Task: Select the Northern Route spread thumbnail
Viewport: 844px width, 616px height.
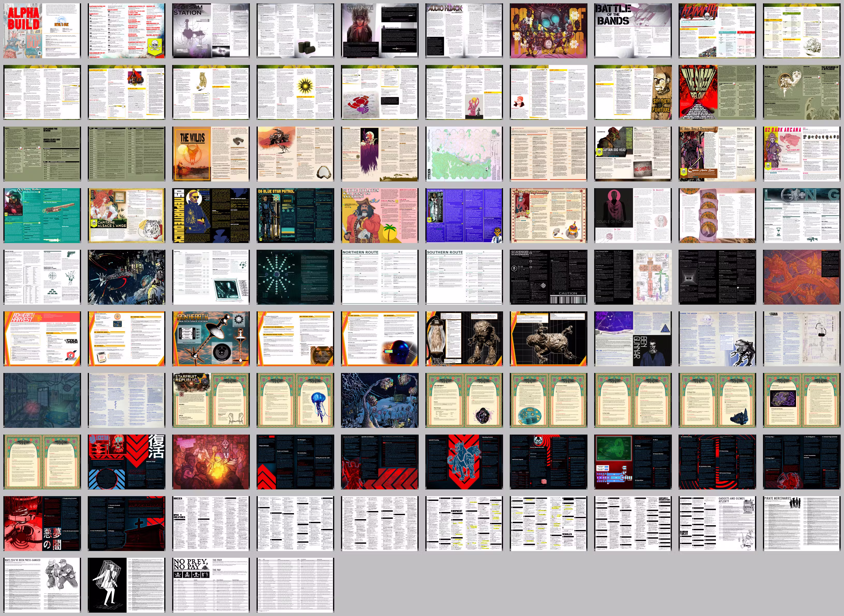Action: coord(379,277)
